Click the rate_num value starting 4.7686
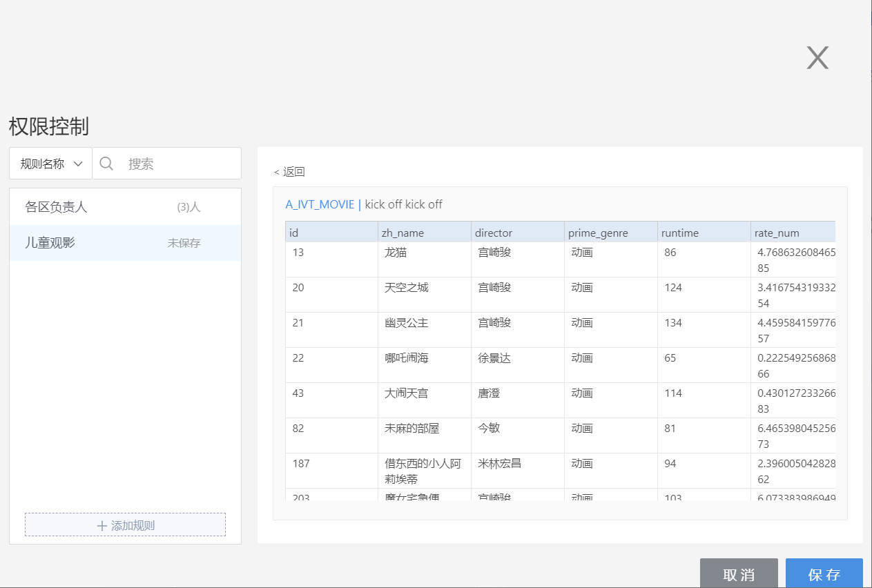The height and width of the screenshot is (588, 872). tap(793, 260)
